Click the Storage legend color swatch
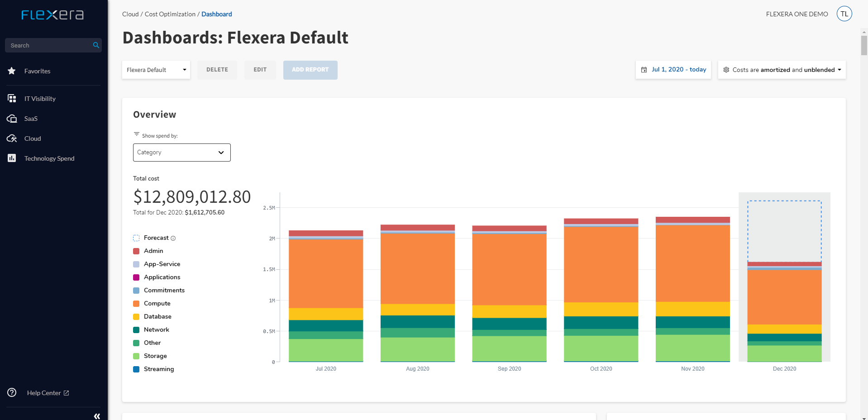868x420 pixels. 136,356
